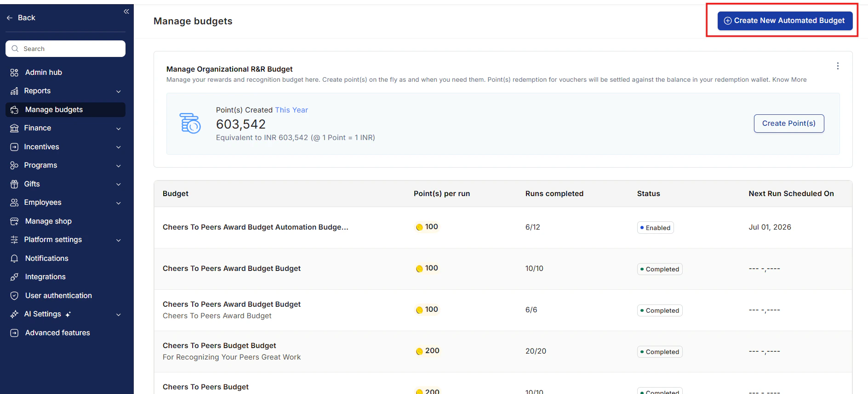Click the Programs icon
The image size is (868, 394).
[14, 165]
